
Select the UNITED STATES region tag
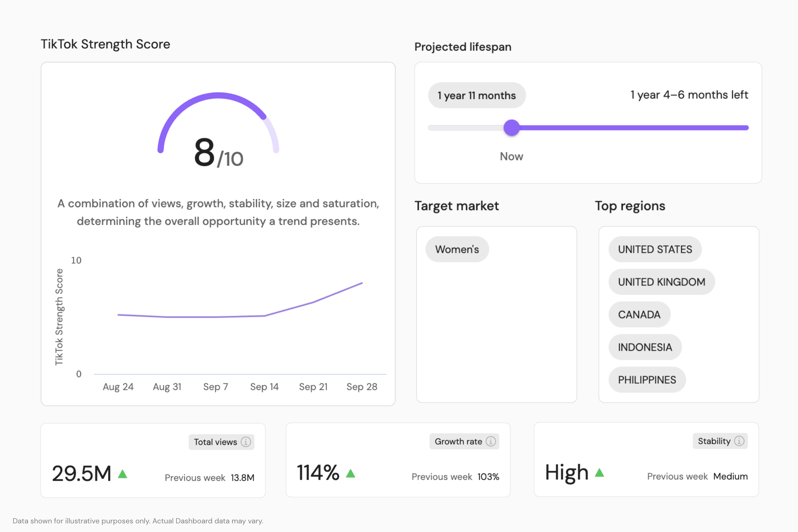pos(654,249)
